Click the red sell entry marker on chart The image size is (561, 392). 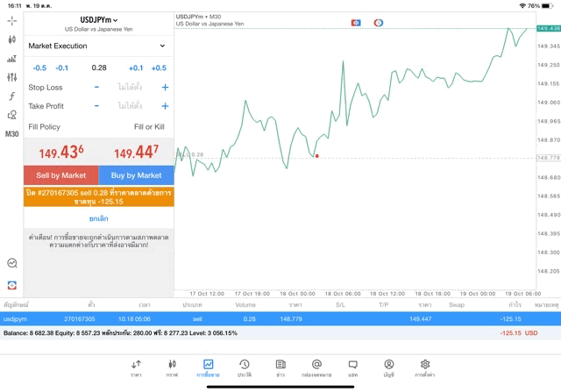coord(317,156)
